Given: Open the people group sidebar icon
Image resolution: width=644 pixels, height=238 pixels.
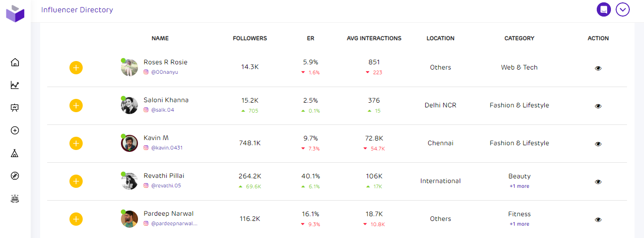Looking at the screenshot, I should tap(15, 199).
